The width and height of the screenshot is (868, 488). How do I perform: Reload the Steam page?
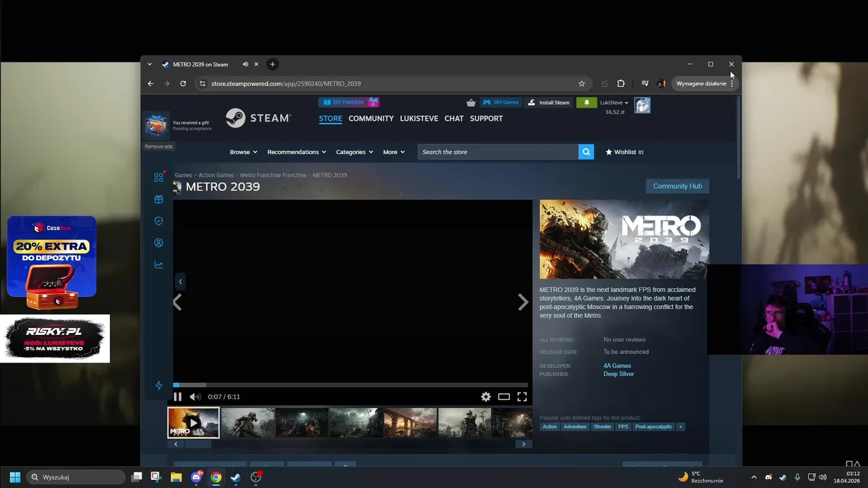click(183, 83)
